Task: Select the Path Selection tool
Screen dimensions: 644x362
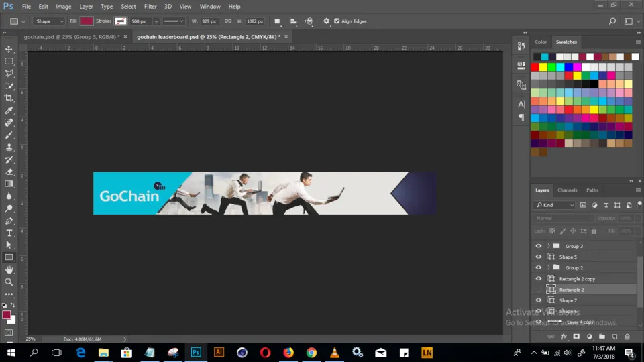Action: click(x=9, y=245)
